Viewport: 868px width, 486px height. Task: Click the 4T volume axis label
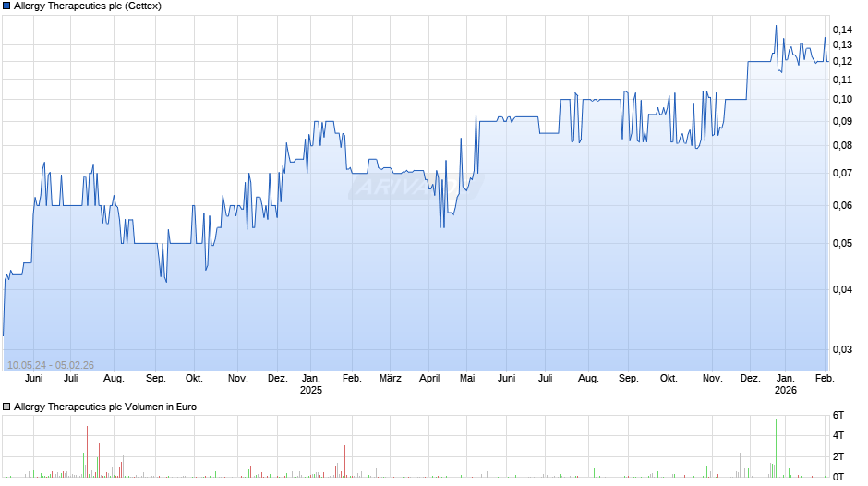pos(838,435)
